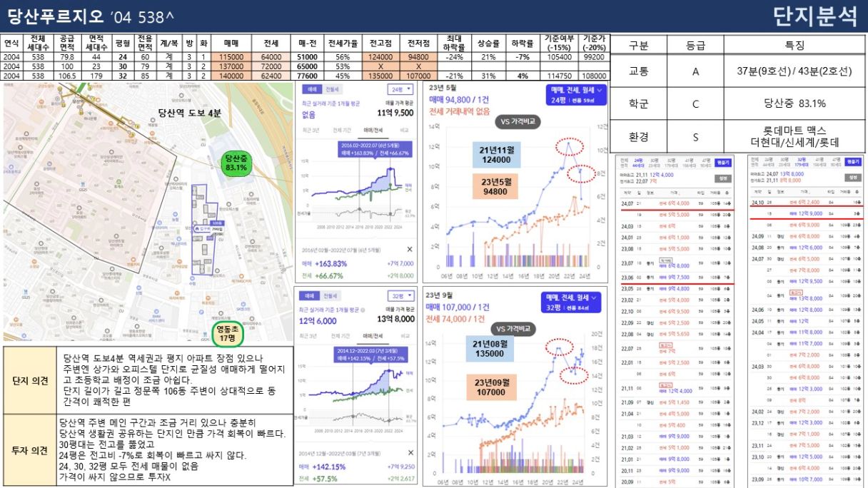Screen dimensions: 868x488
Task: Click the 매-전 77600 table cell
Action: click(307, 75)
